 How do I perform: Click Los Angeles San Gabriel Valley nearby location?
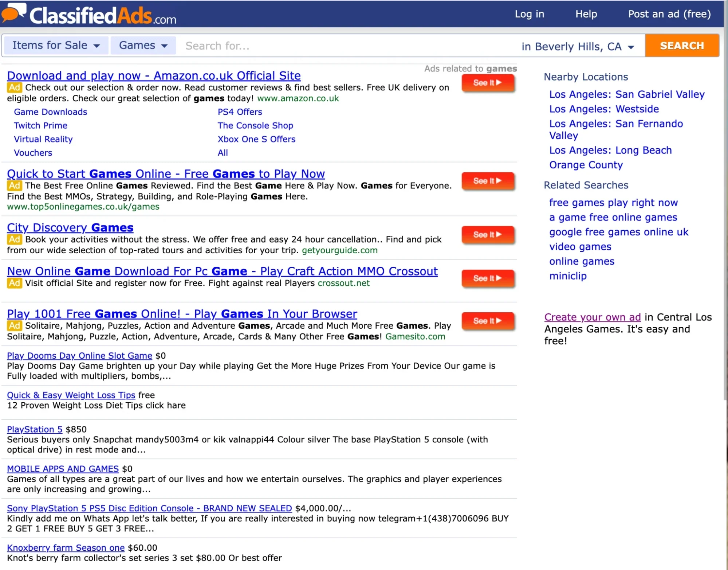click(628, 94)
